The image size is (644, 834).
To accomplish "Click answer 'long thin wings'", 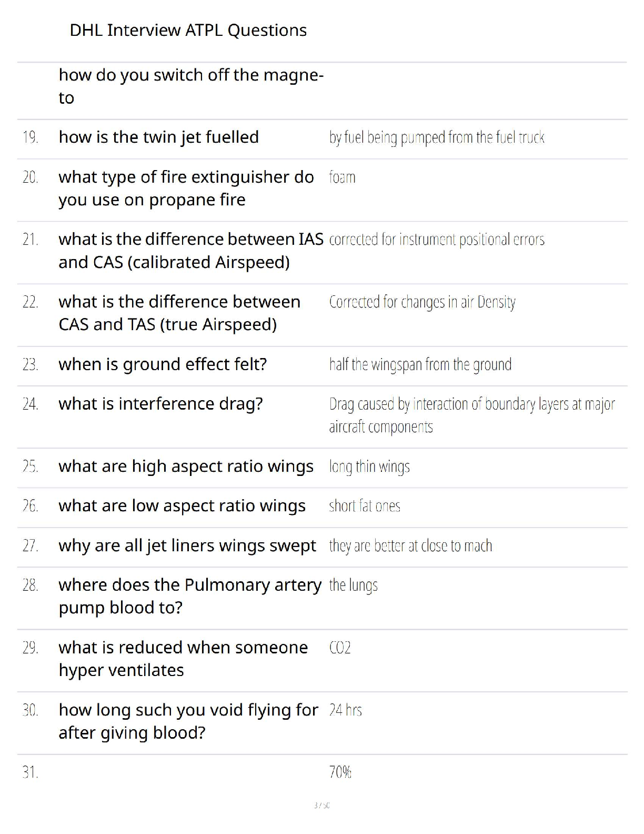I will pos(369,467).
